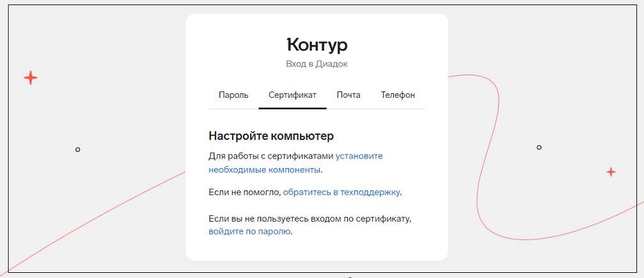The height and width of the screenshot is (278, 644).
Task: Switch to the Пароль tab
Action: point(233,95)
